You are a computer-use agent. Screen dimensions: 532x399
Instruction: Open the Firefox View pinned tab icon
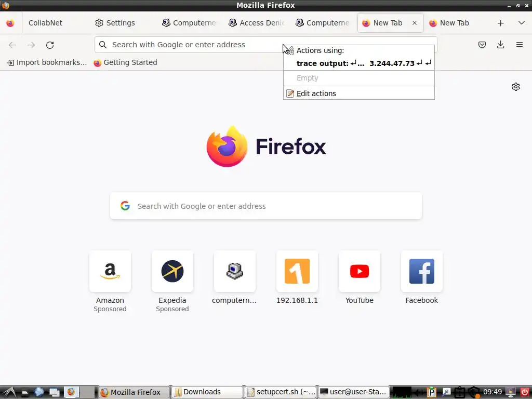click(10, 23)
